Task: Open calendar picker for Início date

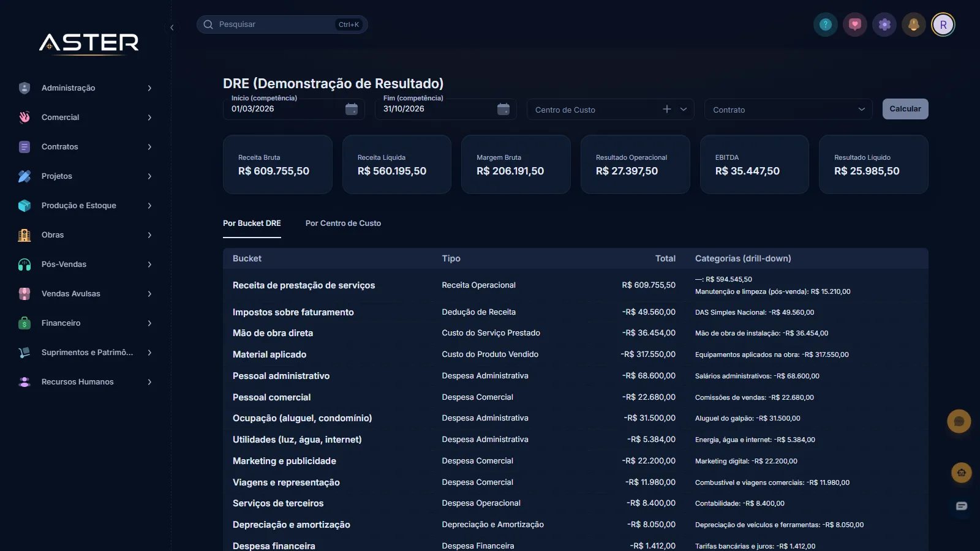Action: pyautogui.click(x=352, y=109)
